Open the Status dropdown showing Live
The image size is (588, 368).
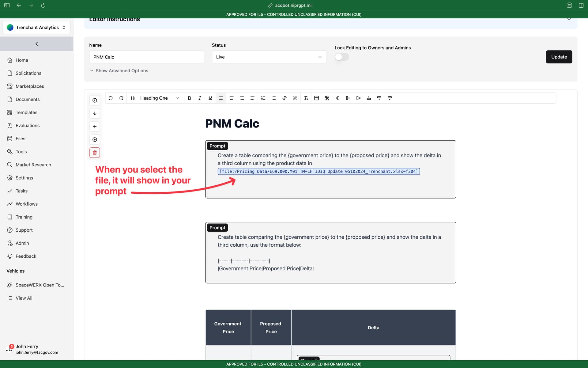269,57
